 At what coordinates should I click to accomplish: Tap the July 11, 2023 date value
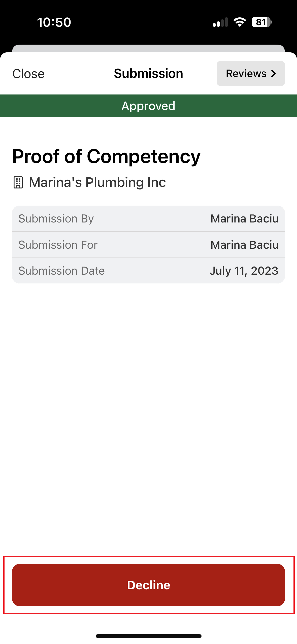point(244,271)
